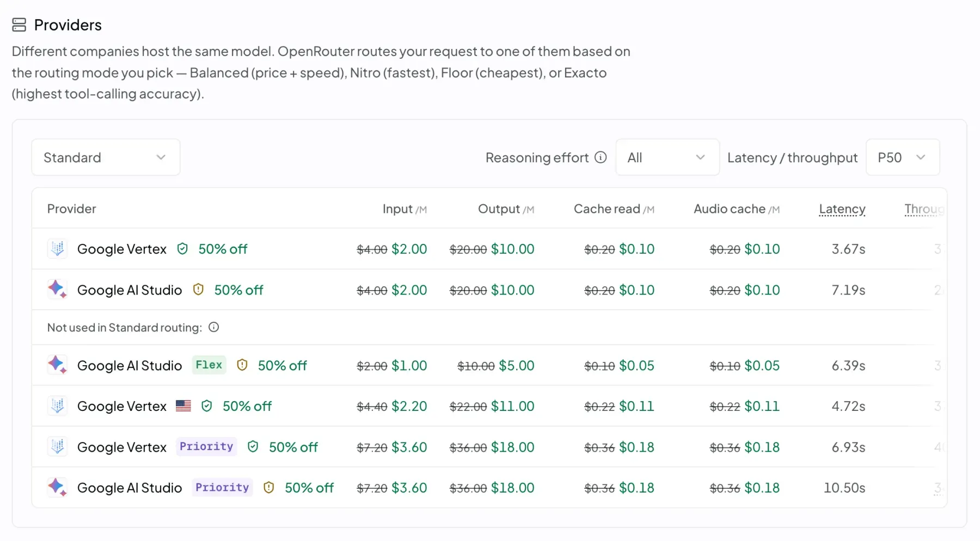Click the Output /M column header

point(506,209)
